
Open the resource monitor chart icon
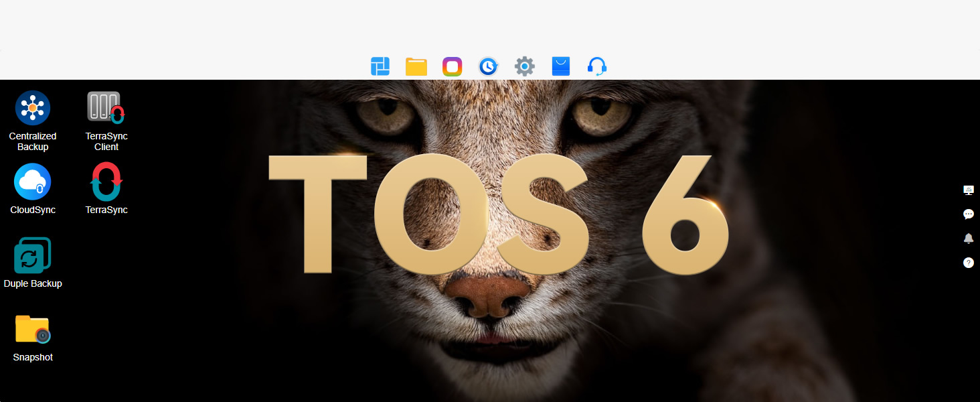coord(968,190)
